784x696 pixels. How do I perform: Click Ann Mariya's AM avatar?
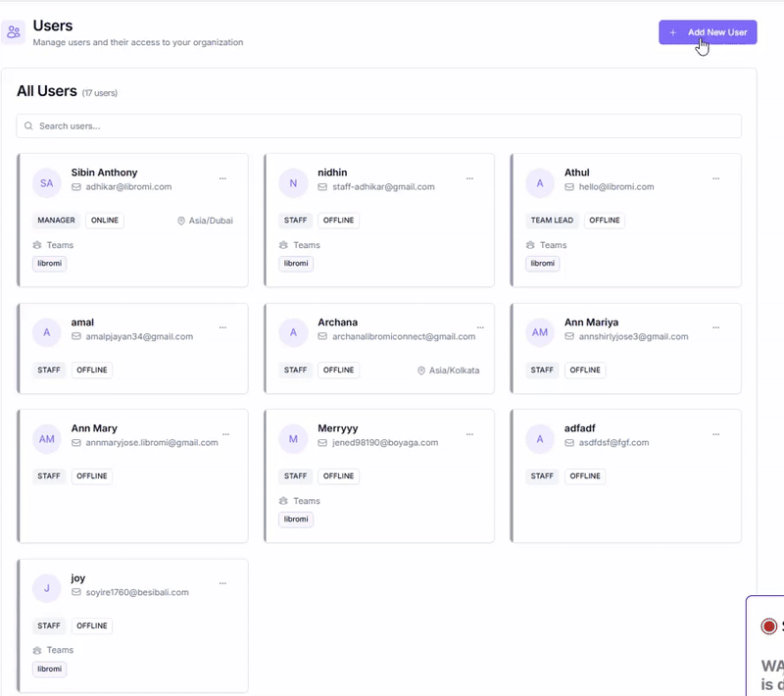coord(540,332)
